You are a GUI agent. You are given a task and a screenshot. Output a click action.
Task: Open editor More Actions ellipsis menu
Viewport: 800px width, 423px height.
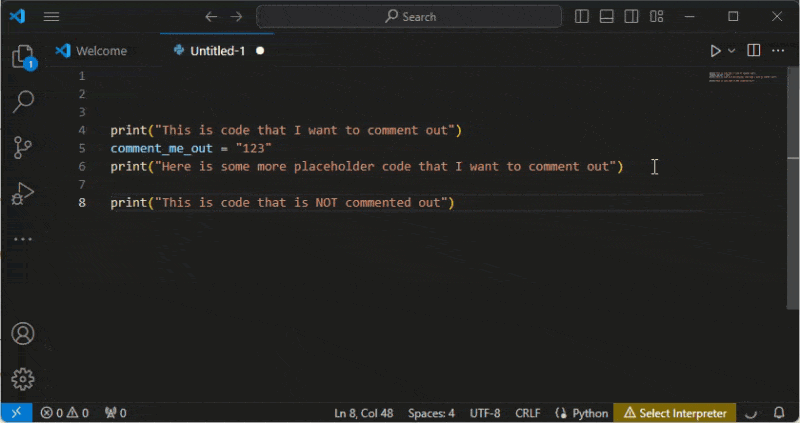click(778, 51)
